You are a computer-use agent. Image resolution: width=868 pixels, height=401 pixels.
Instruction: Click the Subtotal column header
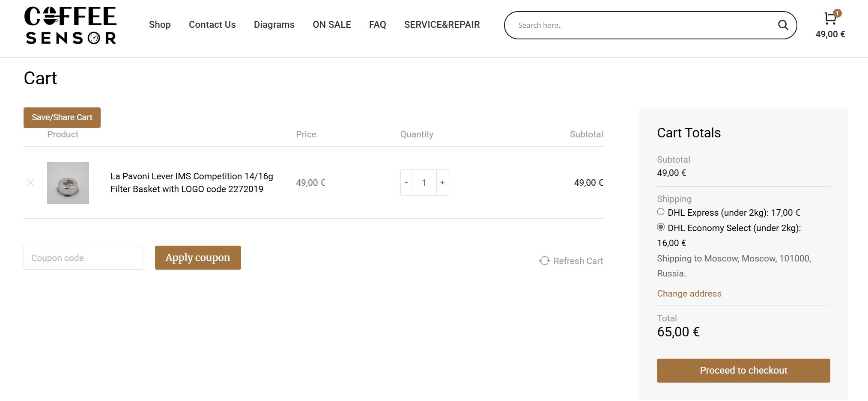click(586, 134)
